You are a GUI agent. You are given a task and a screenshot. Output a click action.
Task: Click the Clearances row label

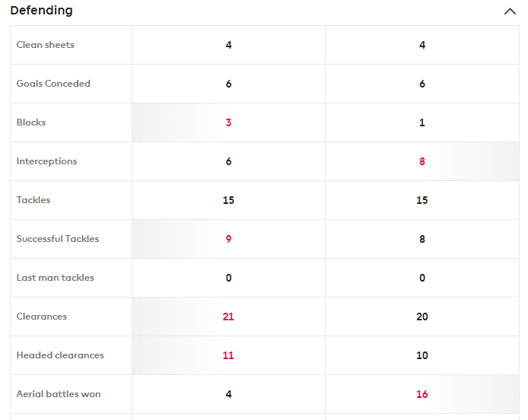click(x=41, y=317)
